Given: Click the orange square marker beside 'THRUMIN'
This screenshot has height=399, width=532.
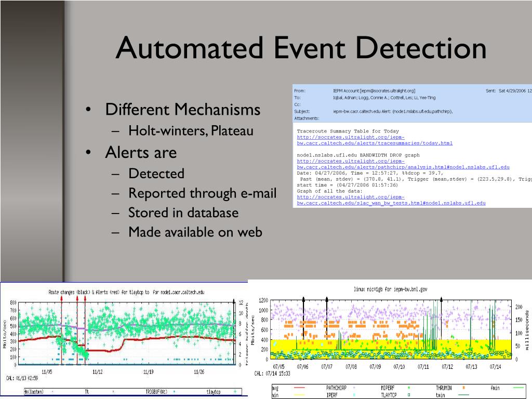Looking at the screenshot, I should pyautogui.click(x=464, y=387).
